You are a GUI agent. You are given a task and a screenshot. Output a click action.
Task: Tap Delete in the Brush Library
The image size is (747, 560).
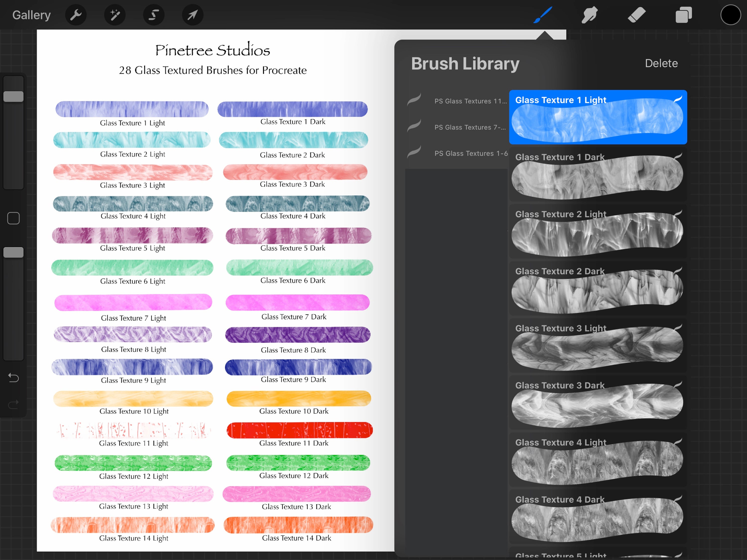[661, 63]
